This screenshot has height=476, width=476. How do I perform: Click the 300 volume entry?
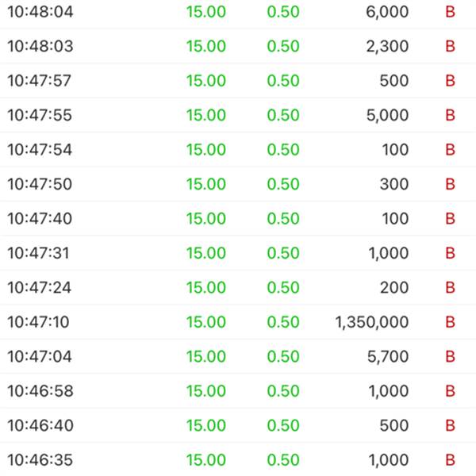pos(393,184)
